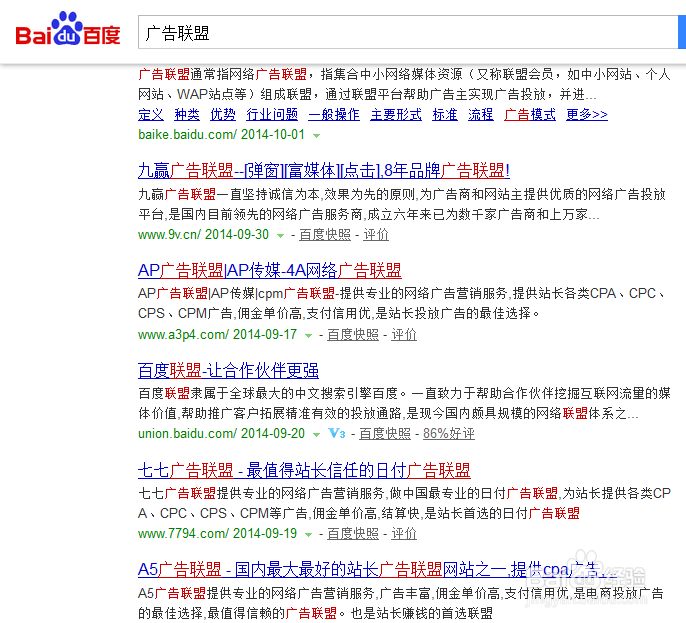Click the Baidu logo
The width and height of the screenshot is (686, 623).
[68, 29]
